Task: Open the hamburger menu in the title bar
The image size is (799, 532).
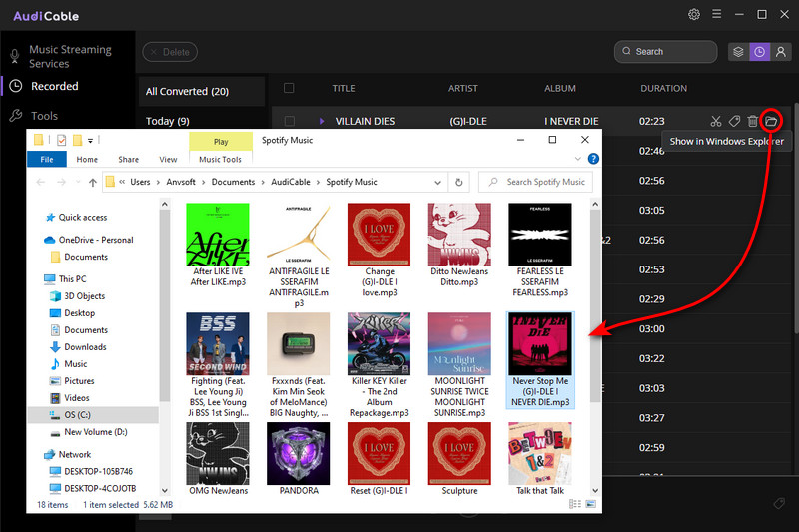Action: click(716, 15)
